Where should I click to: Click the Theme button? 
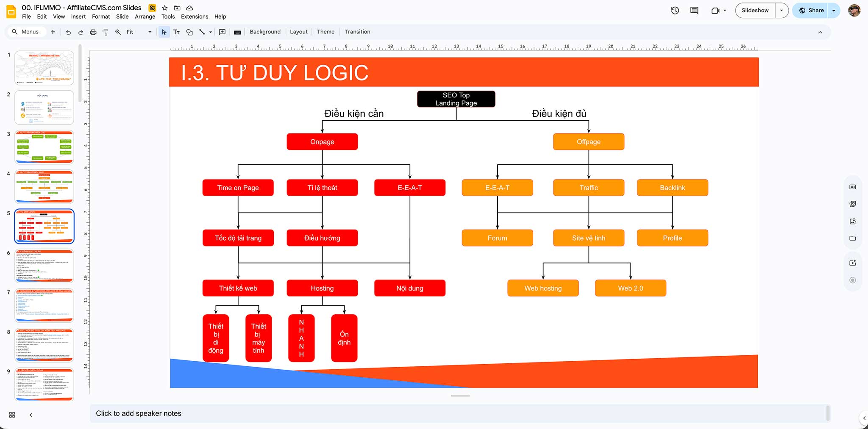[x=325, y=32]
